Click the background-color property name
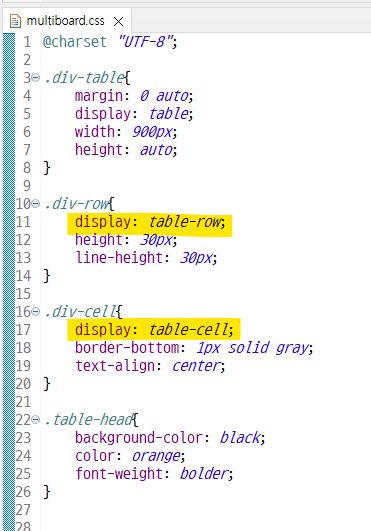This screenshot has width=371, height=531. 139,438
